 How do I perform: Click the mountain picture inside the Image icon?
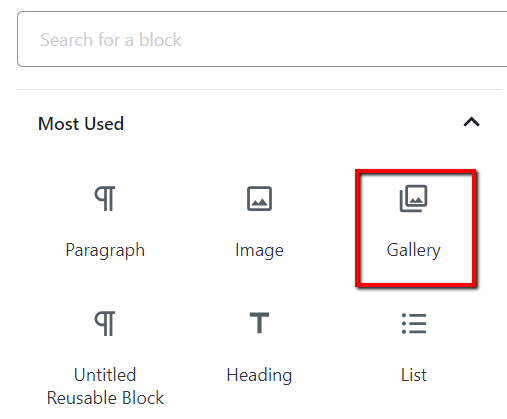click(x=259, y=202)
